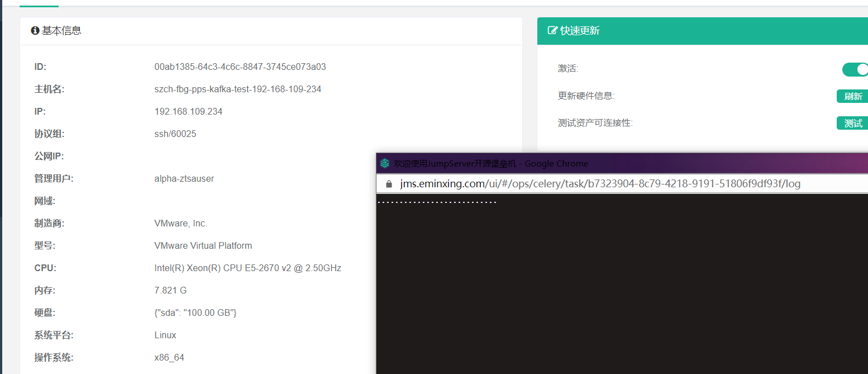
Task: Click the hostname szch-fbg-pps-kafka-test value
Action: tap(237, 89)
